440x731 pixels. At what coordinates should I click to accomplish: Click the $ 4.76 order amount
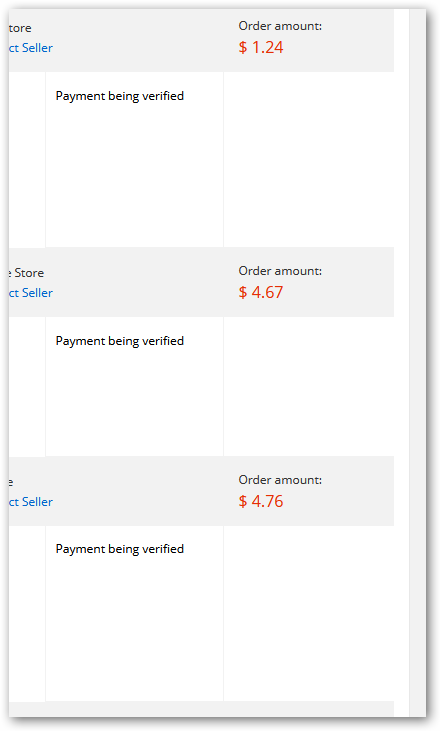click(x=261, y=501)
